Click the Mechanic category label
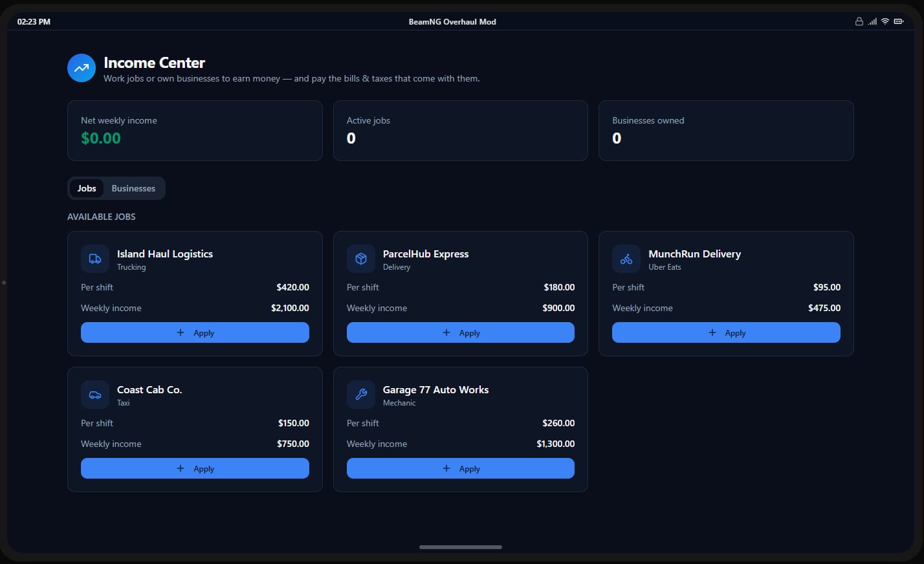 (399, 403)
